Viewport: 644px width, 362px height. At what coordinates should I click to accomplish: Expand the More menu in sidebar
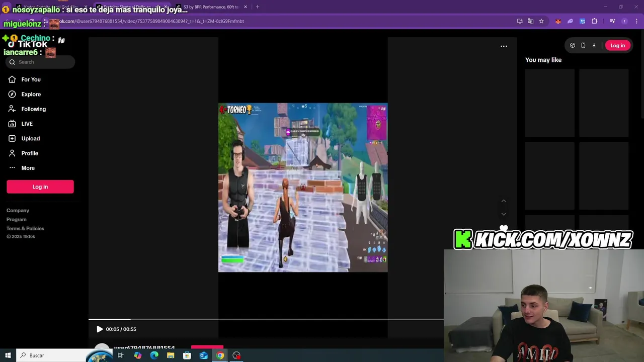coord(28,168)
